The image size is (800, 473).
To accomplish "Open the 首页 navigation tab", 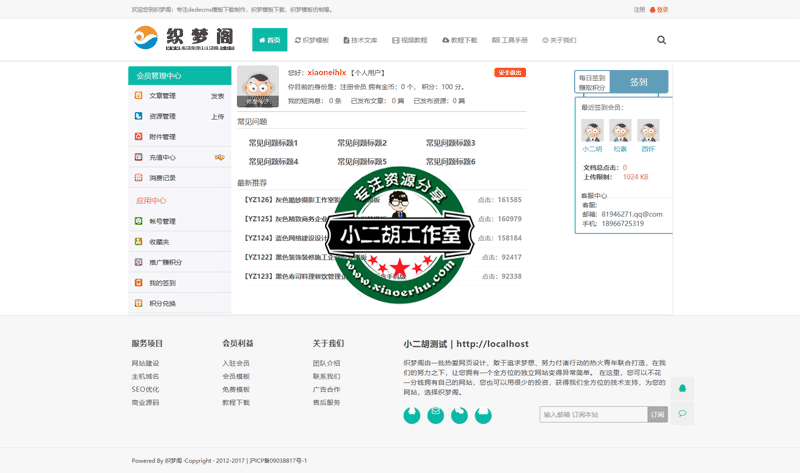I will 269,40.
